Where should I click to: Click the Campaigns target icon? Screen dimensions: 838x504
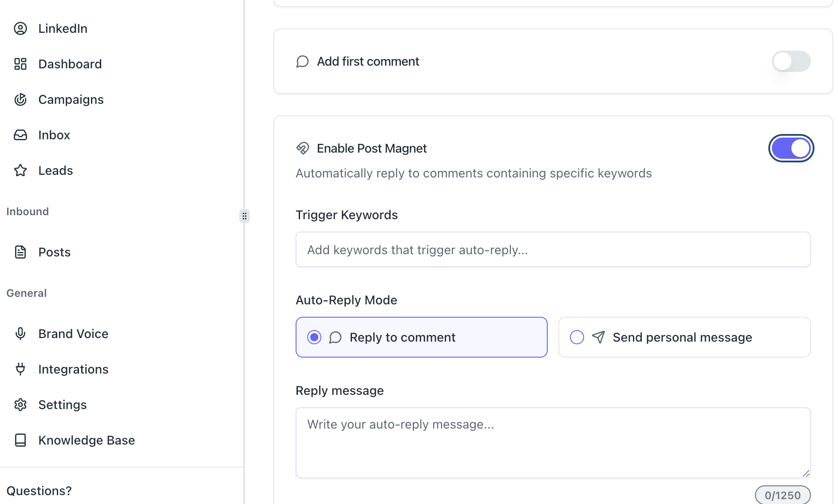tap(20, 99)
